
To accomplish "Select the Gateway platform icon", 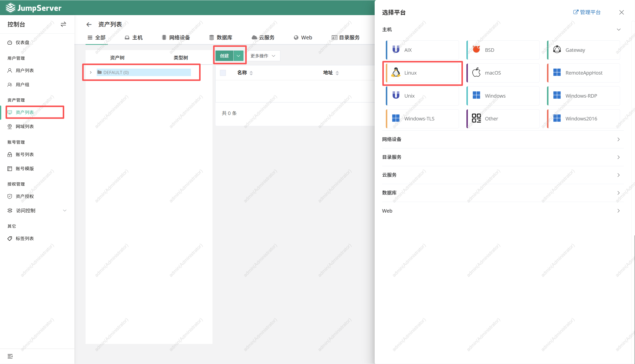I will click(x=557, y=50).
